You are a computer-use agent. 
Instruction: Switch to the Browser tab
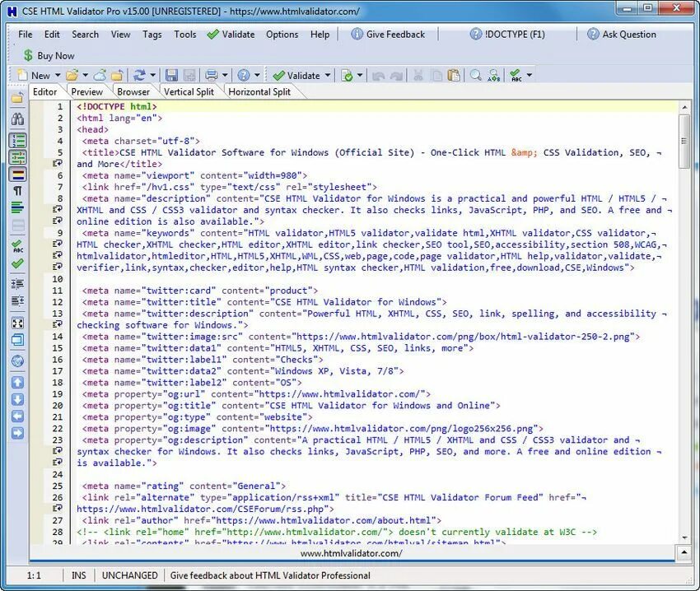[133, 92]
